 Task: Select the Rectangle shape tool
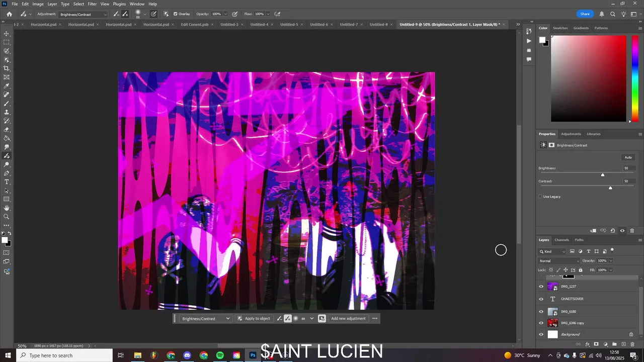(7, 200)
